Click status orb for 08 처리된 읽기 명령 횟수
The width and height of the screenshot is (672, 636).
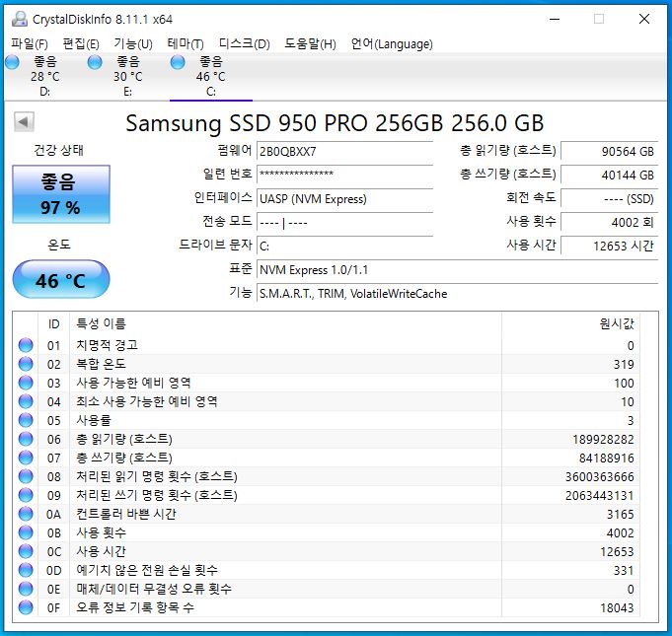coord(26,476)
